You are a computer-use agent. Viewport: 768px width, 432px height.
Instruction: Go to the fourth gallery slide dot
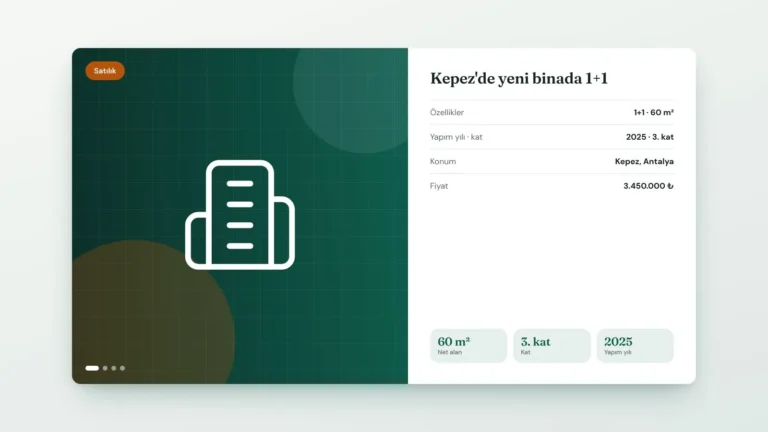click(122, 368)
